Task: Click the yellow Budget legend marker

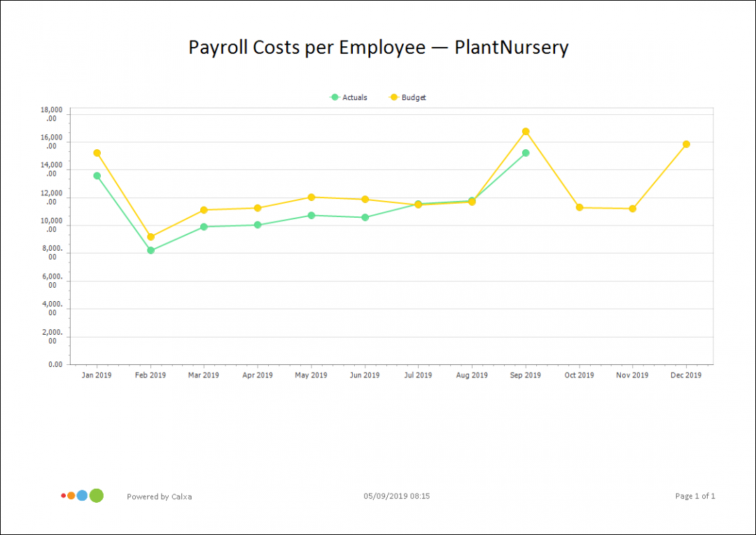Action: coord(393,97)
